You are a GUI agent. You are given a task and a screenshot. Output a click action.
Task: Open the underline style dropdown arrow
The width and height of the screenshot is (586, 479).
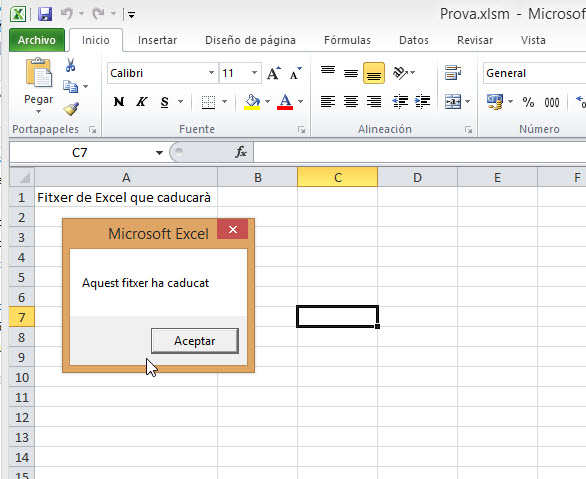pos(181,102)
